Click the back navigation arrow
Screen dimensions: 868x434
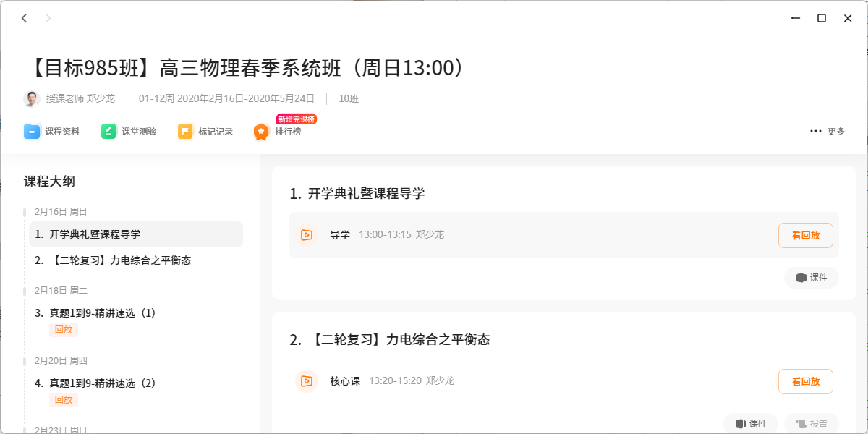(24, 18)
